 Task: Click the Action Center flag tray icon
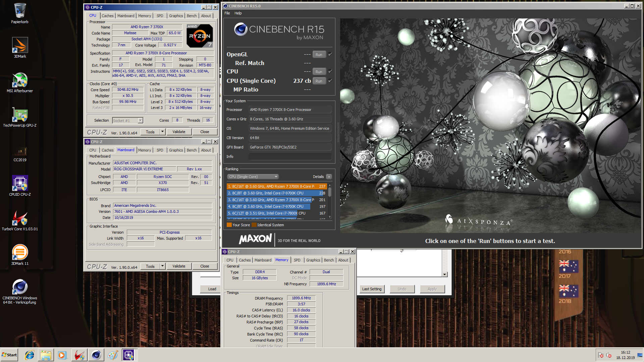tap(601, 355)
